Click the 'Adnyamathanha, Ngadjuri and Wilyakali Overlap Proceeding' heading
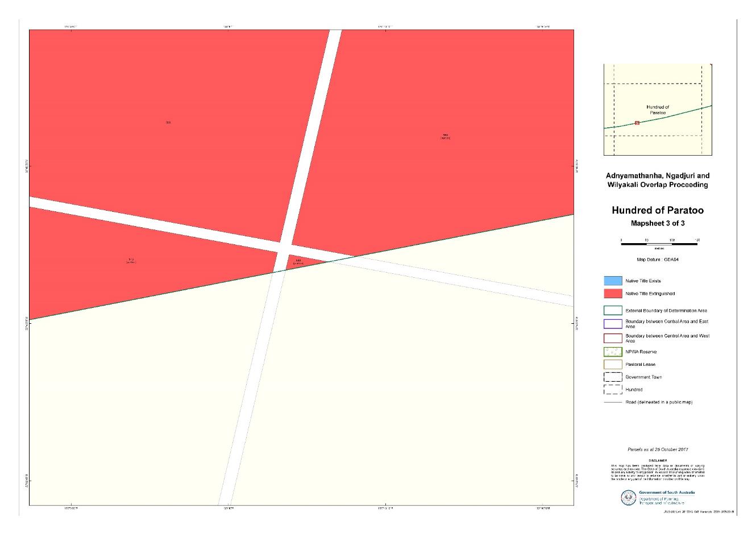756x534 pixels. tap(658, 180)
